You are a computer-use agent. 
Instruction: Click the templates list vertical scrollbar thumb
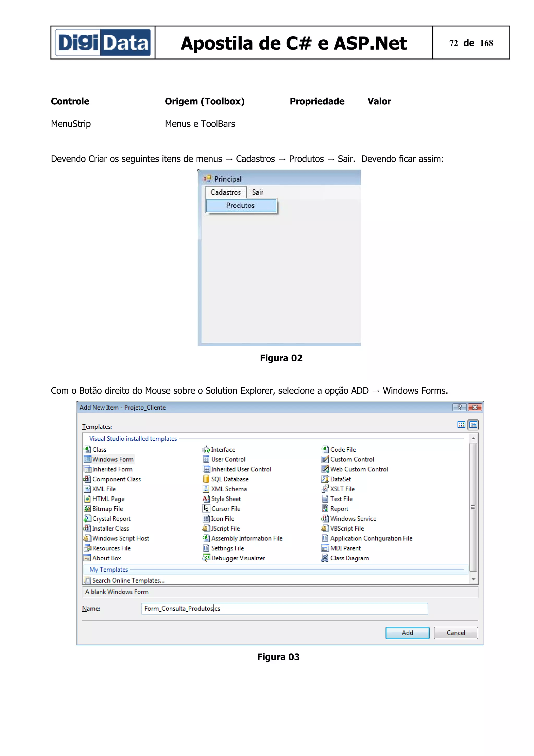click(473, 507)
